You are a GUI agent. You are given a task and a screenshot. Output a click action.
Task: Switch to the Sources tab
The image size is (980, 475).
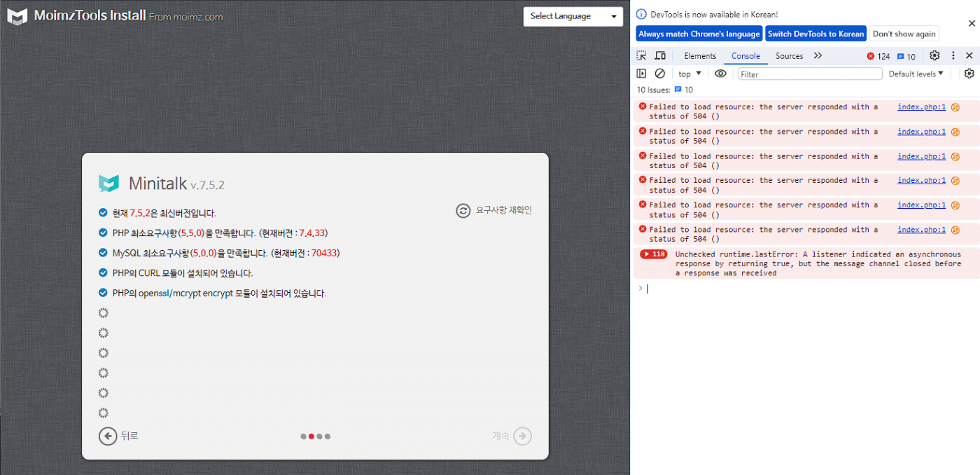(789, 56)
